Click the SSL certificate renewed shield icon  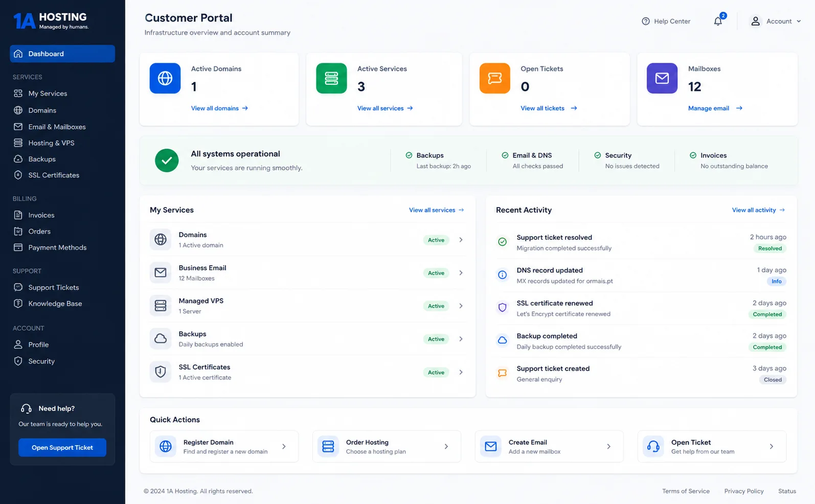(503, 308)
